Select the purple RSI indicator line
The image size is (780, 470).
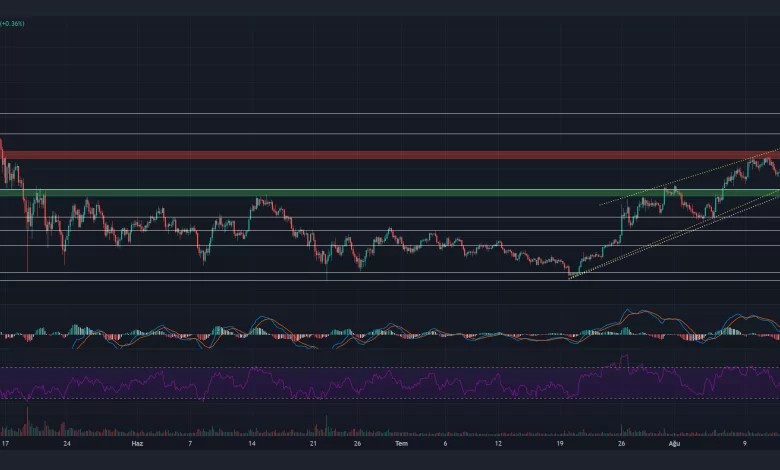point(390,380)
